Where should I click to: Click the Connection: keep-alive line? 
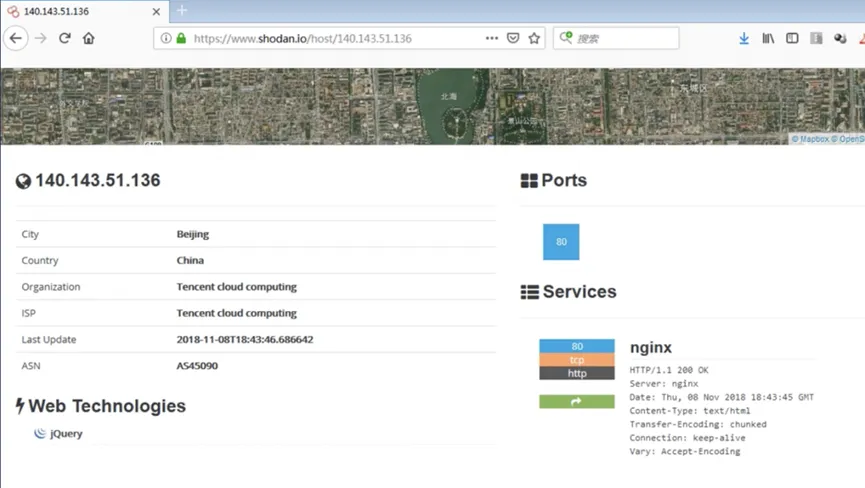coord(687,438)
